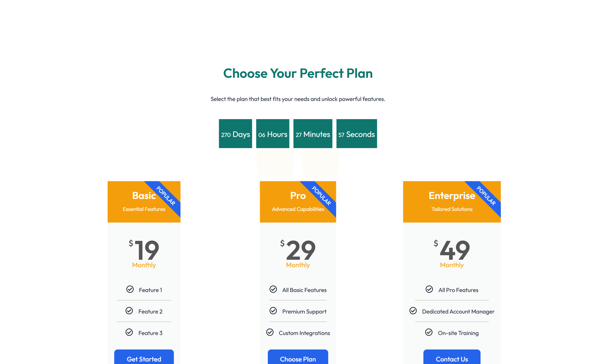This screenshot has width=596, height=364.
Task: Click the Contact Us button
Action: (452, 358)
